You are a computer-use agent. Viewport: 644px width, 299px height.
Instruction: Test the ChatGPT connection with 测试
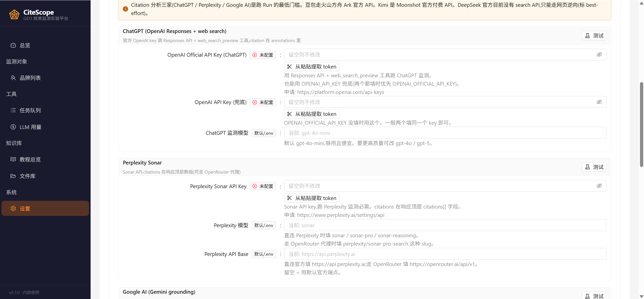coord(594,36)
